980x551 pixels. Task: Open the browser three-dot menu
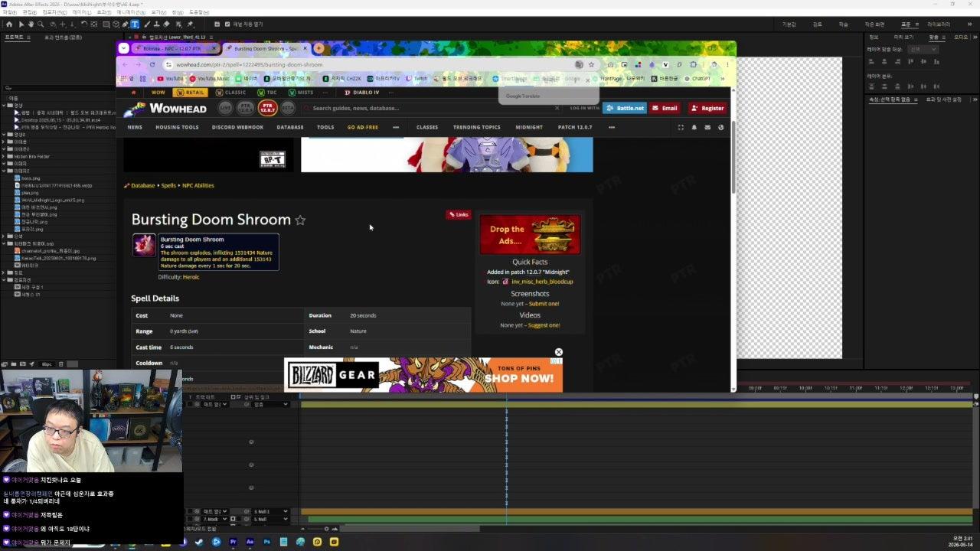coord(726,64)
